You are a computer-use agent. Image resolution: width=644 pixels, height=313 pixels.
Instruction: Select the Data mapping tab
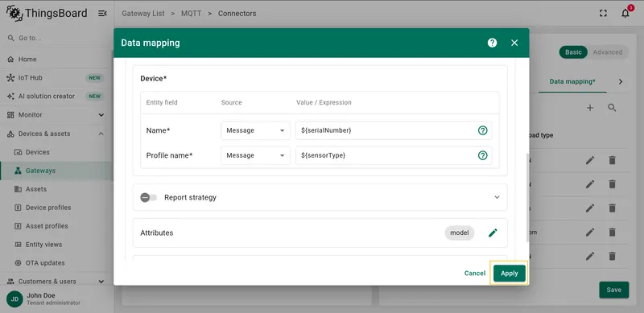[572, 81]
